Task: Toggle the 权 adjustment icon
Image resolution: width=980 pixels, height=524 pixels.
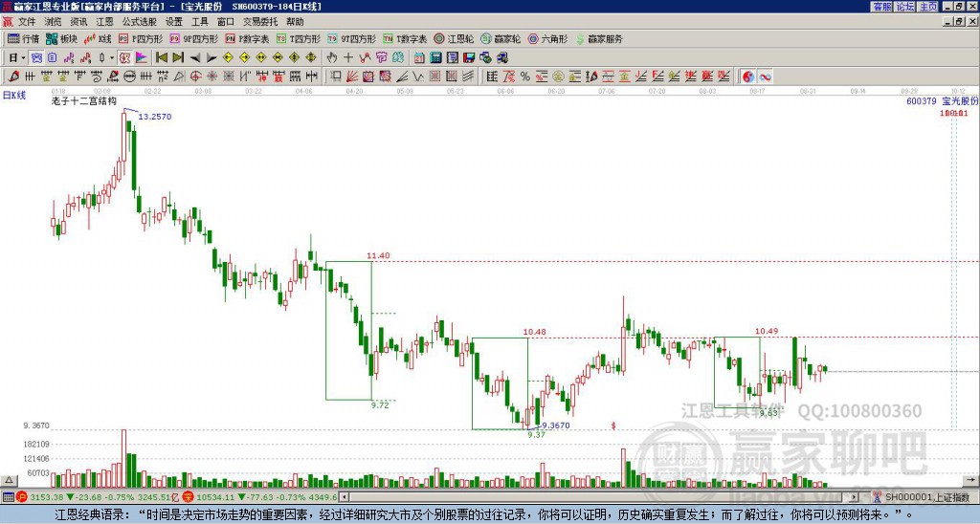Action: tap(124, 58)
